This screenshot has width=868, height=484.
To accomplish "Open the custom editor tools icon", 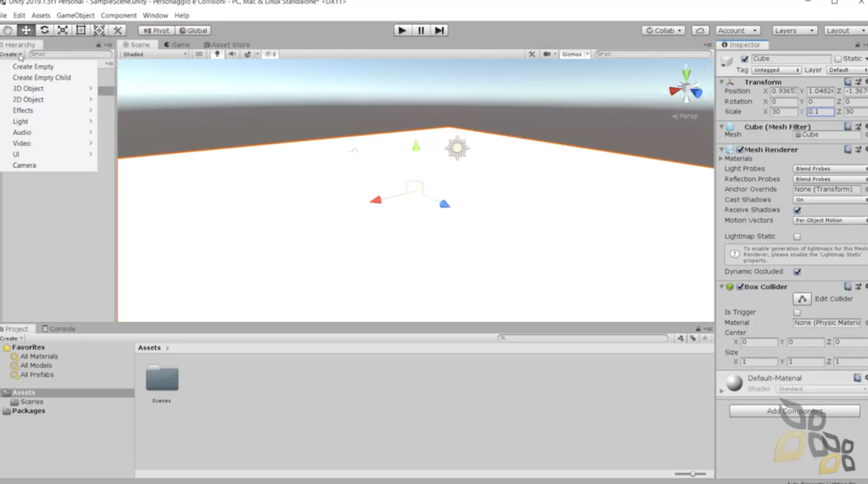I will click(117, 31).
